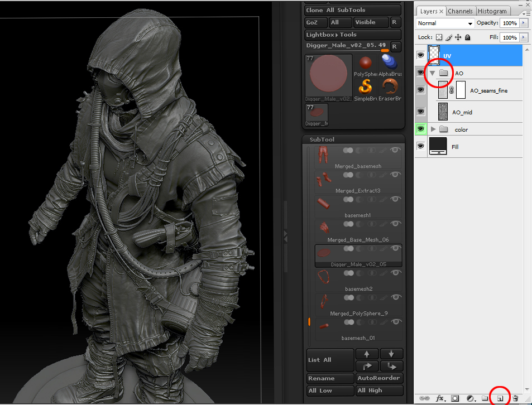Open the layer style fx menu
532x405 pixels.
click(440, 398)
